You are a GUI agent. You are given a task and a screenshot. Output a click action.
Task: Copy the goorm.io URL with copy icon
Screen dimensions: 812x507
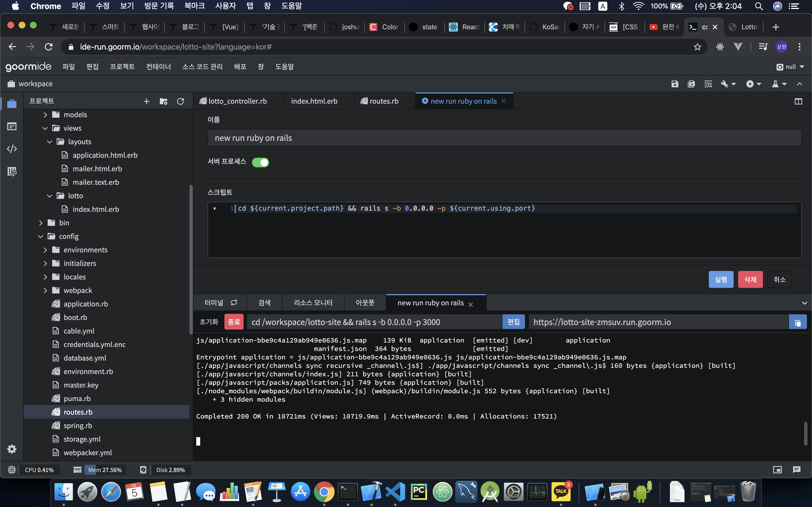coord(797,322)
